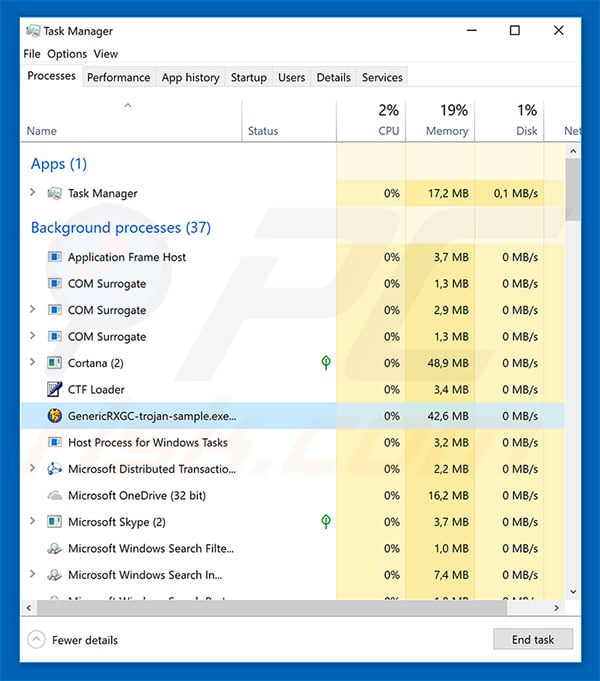Click the vertical scrollbar thumb
The height and width of the screenshot is (681, 600).
(x=573, y=189)
